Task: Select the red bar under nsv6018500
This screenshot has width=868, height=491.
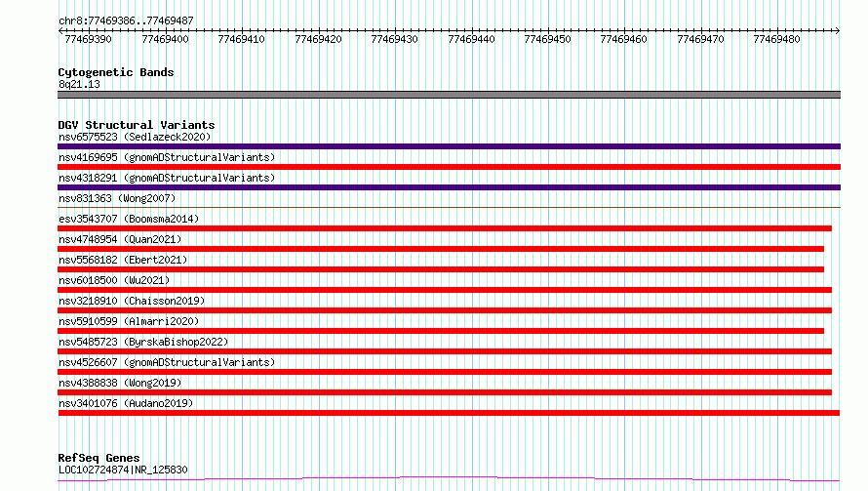Action: point(445,290)
